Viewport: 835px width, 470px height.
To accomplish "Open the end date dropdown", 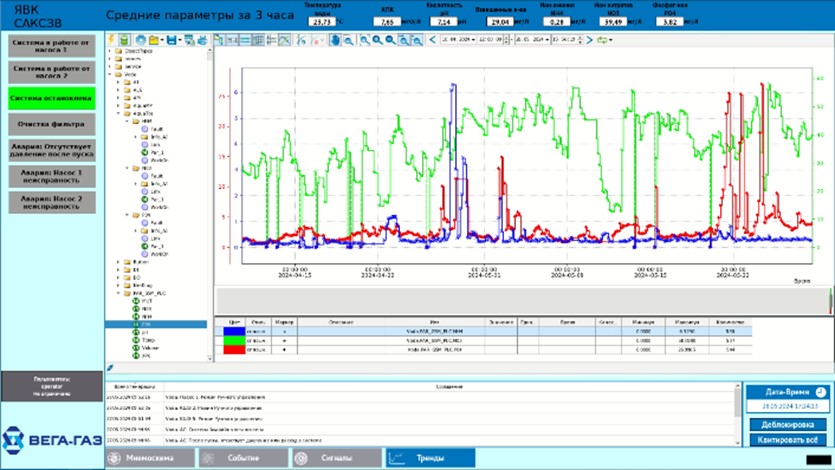I will pos(549,40).
